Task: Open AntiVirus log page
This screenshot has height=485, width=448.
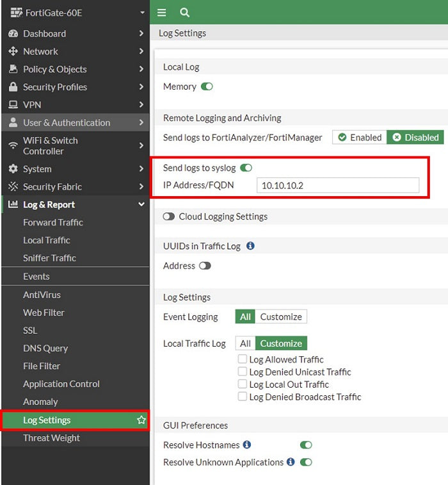Action: 42,295
